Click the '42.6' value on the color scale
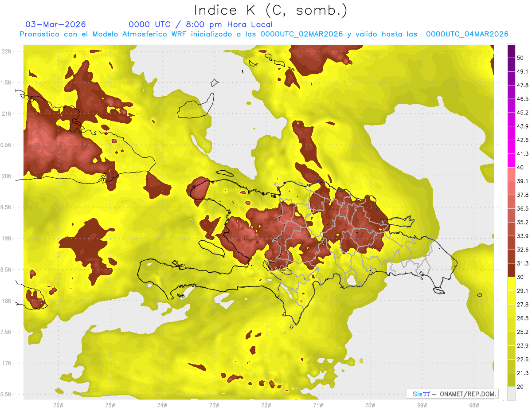Viewport: 532px width, 411px height. click(523, 140)
